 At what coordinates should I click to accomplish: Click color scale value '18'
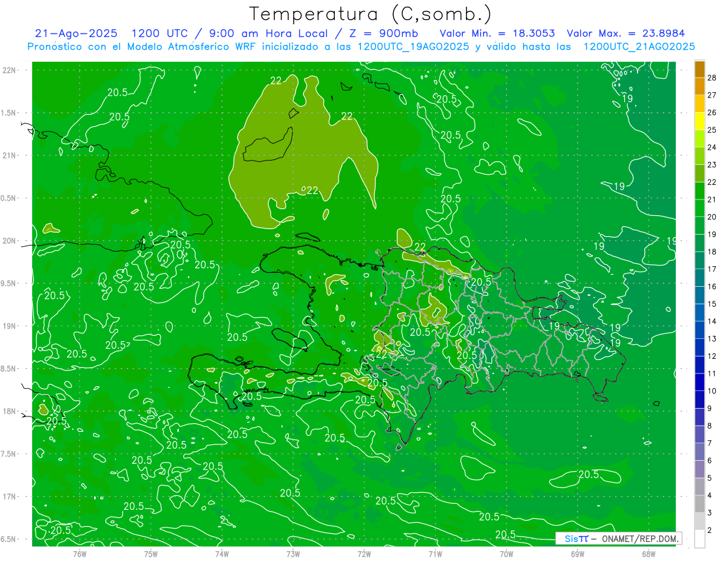[x=712, y=252]
